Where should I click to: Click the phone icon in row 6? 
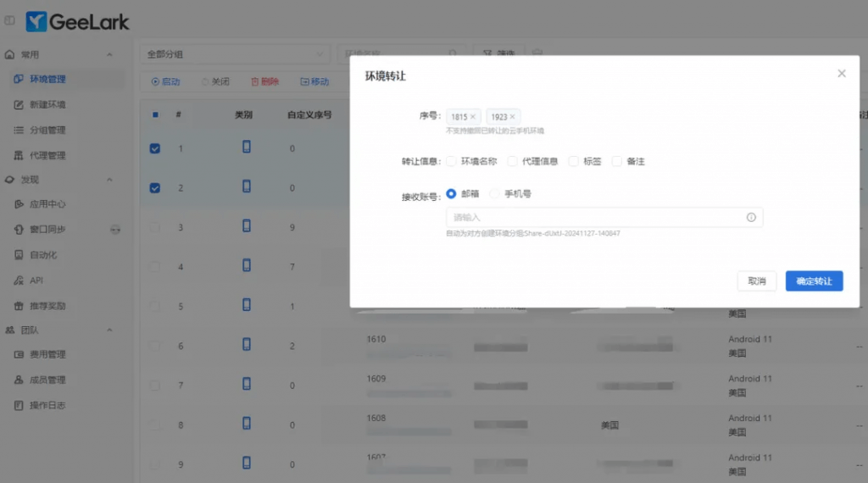click(247, 345)
